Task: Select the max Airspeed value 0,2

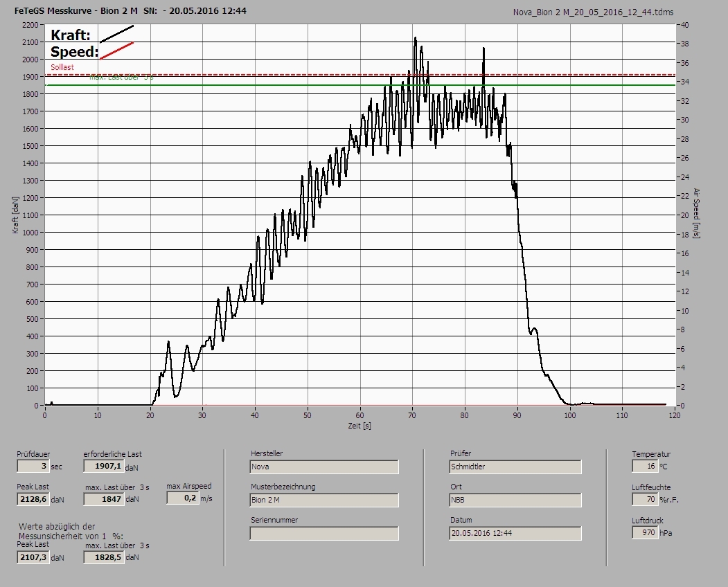Action: coord(182,498)
